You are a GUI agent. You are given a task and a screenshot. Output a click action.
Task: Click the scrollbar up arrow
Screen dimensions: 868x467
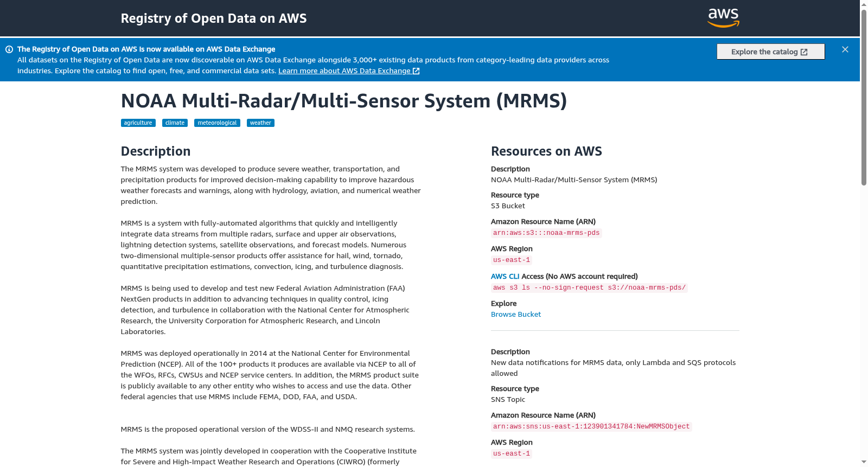click(x=864, y=4)
